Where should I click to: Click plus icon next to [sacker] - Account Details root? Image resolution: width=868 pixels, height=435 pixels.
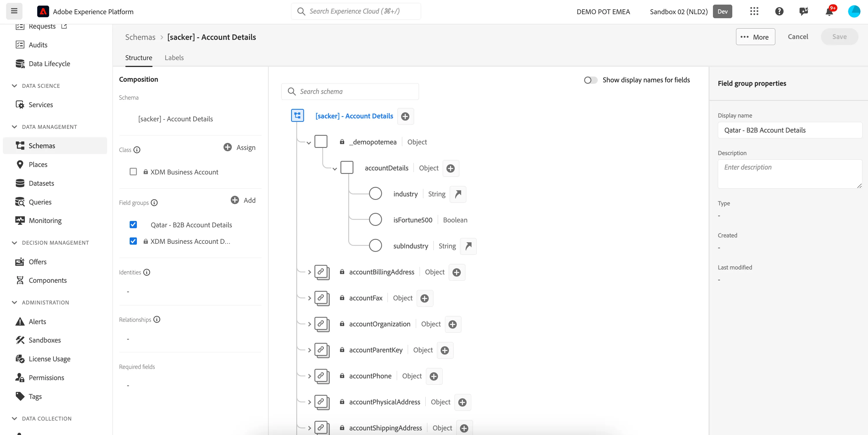click(x=405, y=116)
